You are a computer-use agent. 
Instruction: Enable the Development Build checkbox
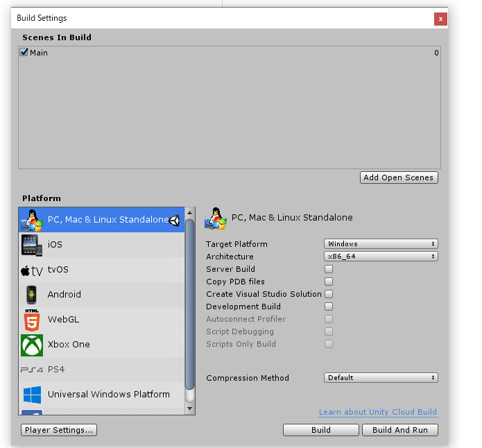(x=329, y=307)
